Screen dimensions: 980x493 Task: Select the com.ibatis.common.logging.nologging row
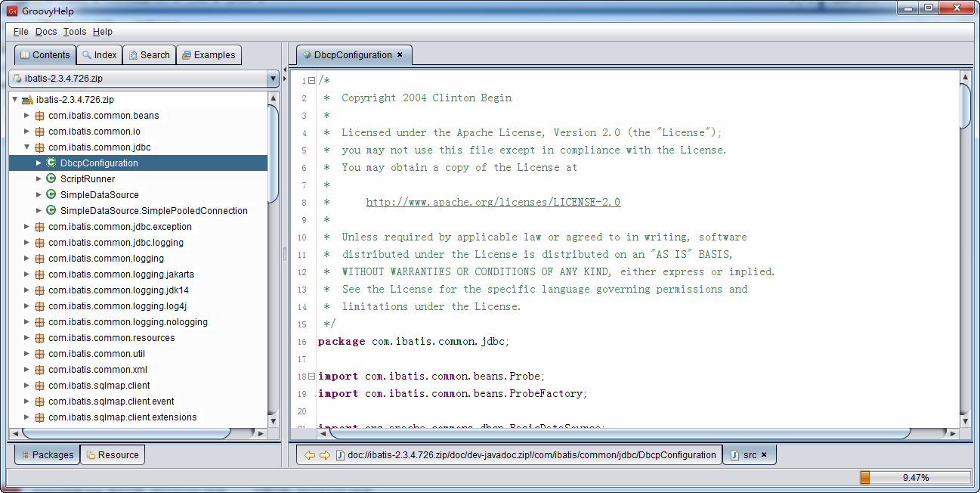(x=138, y=322)
